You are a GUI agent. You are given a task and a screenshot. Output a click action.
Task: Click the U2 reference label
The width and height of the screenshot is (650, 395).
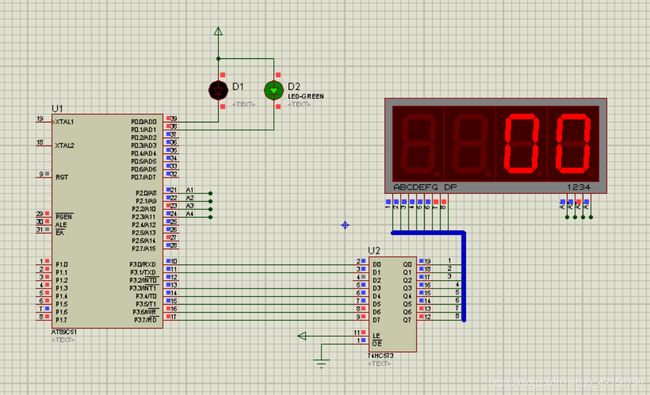point(374,251)
